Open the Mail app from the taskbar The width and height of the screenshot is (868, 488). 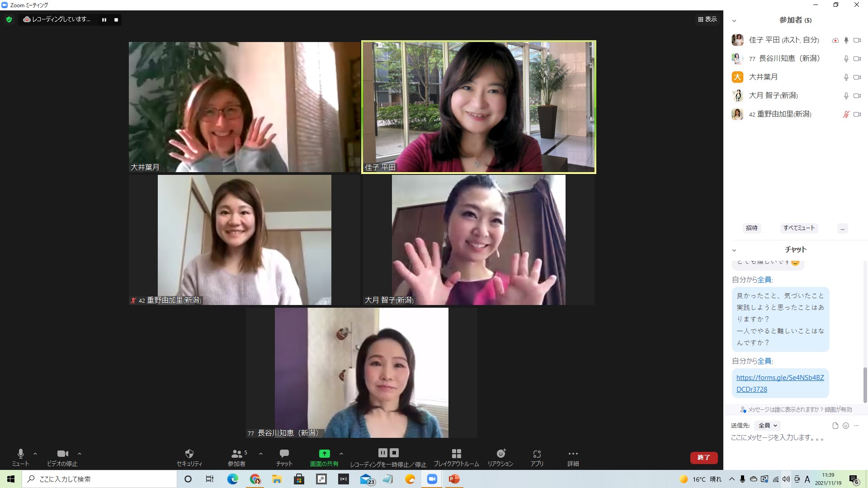coord(367,479)
